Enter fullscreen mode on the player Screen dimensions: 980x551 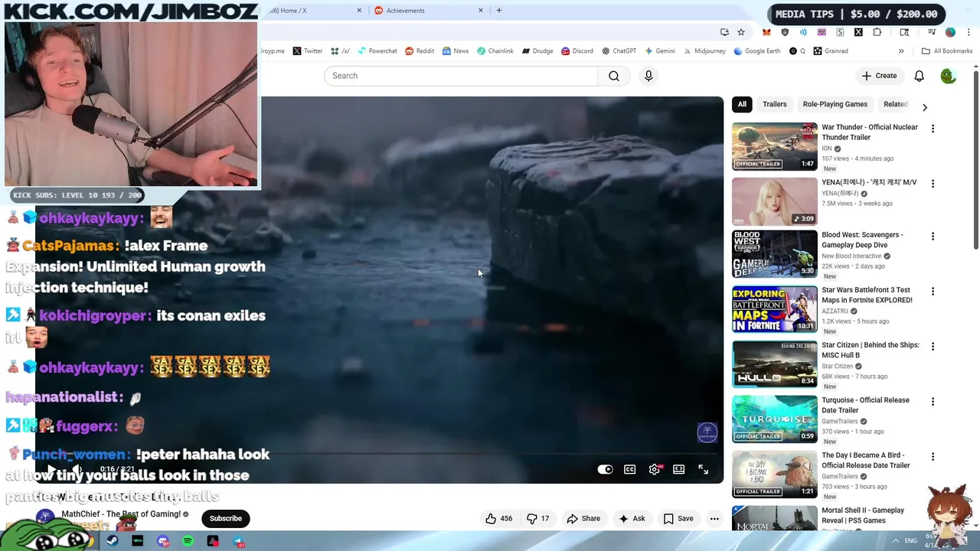[x=704, y=469]
